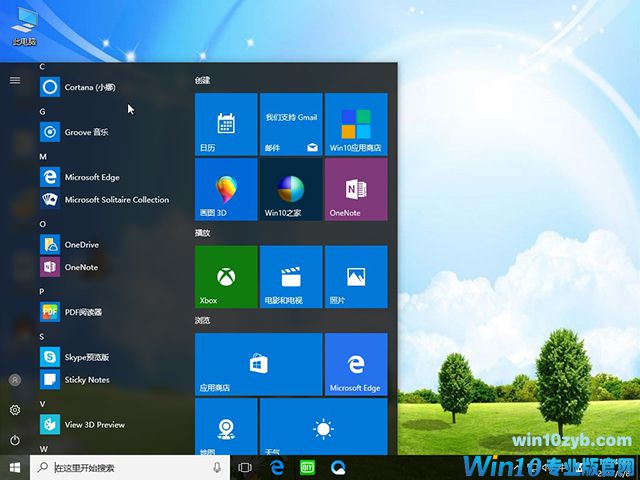Launch PDF阅读器 from the app list

click(x=110, y=312)
